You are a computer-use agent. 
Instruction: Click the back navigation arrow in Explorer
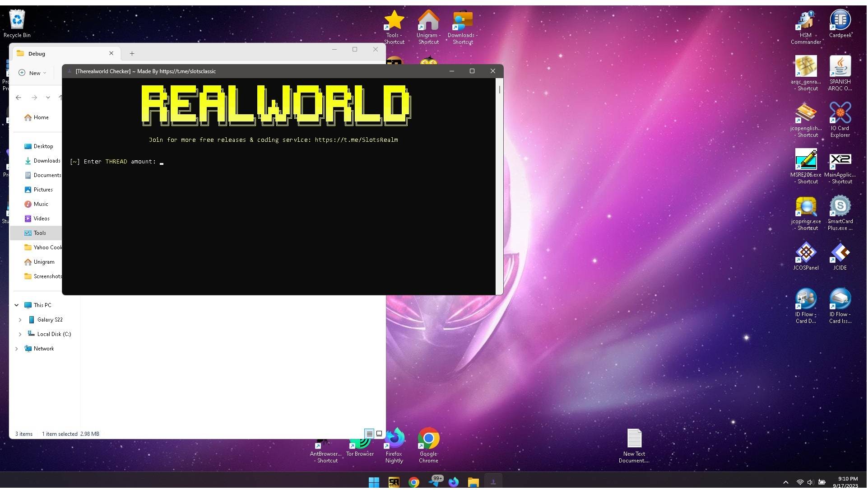[x=19, y=97]
